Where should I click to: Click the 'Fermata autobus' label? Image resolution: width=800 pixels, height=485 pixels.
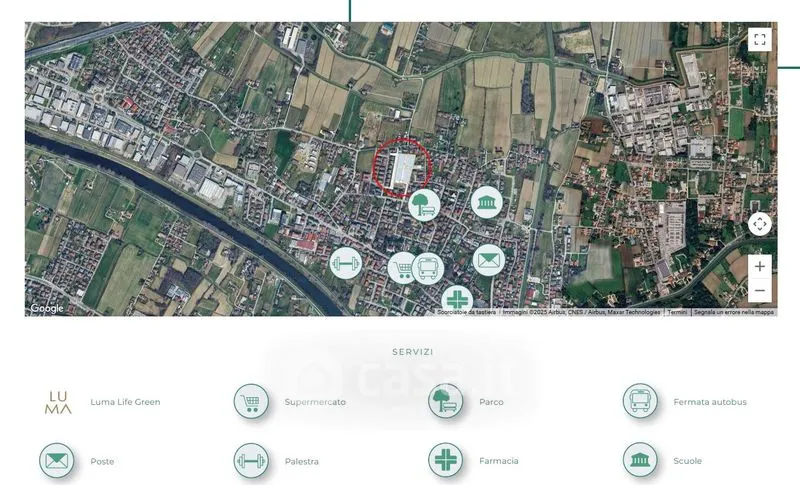[x=710, y=402]
